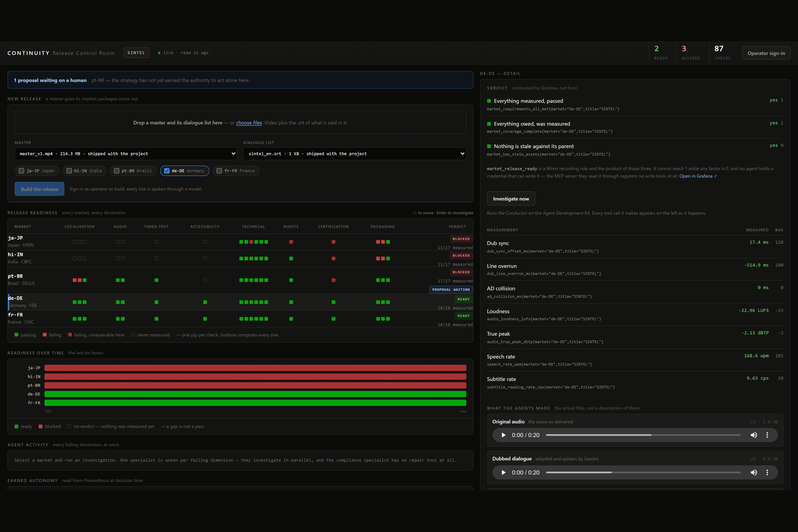The height and width of the screenshot is (532, 798).
Task: Select the fr-FR market row
Action: pyautogui.click(x=240, y=319)
